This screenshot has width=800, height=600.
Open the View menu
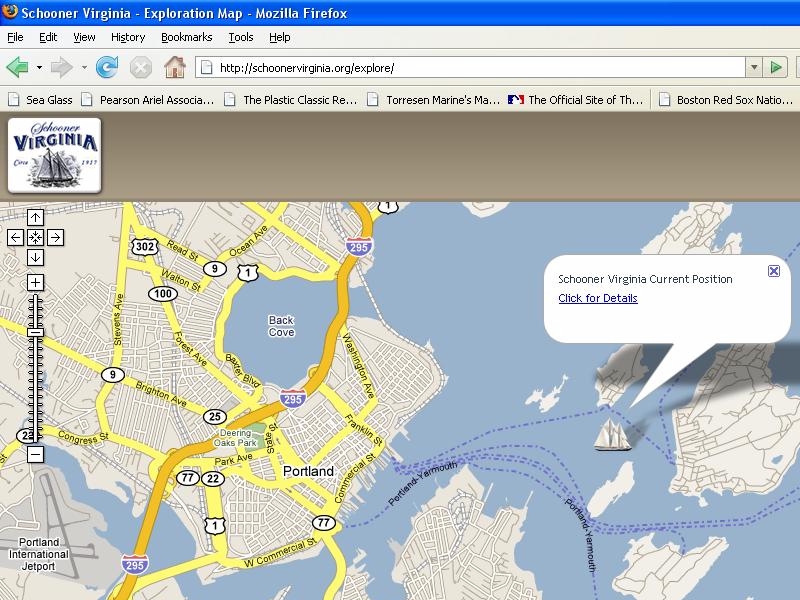click(84, 37)
